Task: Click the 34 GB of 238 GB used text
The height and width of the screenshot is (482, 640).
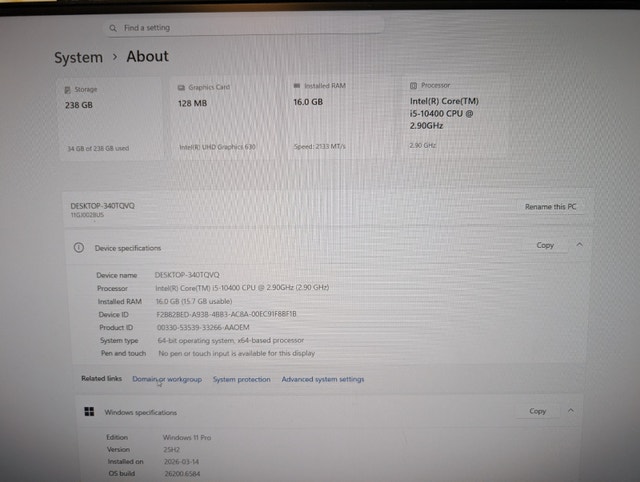Action: click(x=98, y=149)
